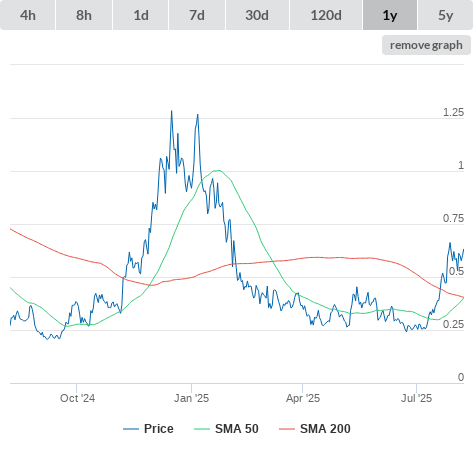Viewport: 474px width, 455px height.
Task: Click the active 1y tab
Action: click(x=390, y=15)
